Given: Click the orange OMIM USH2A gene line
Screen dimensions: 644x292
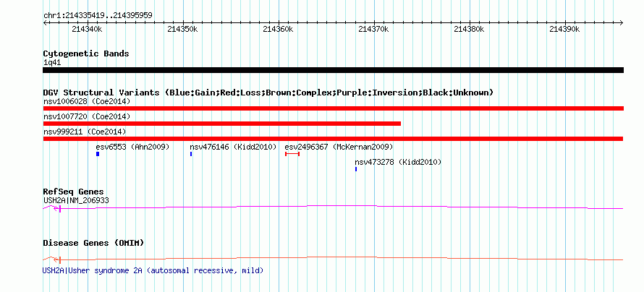Looking at the screenshot, I should (x=333, y=258).
